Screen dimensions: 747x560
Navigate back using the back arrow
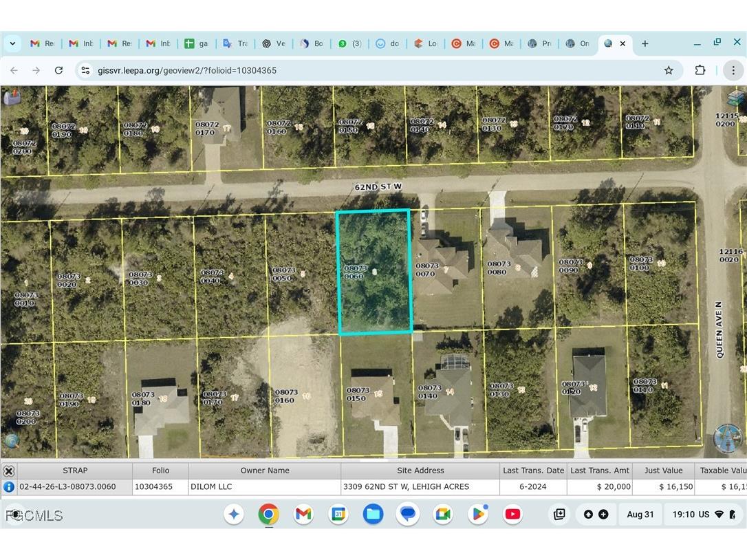(14, 69)
